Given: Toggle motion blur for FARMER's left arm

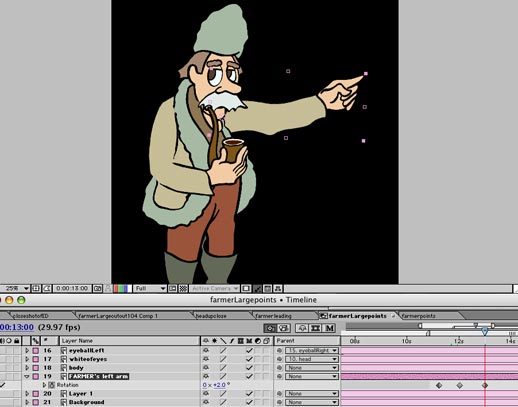Looking at the screenshot, I should tap(249, 376).
